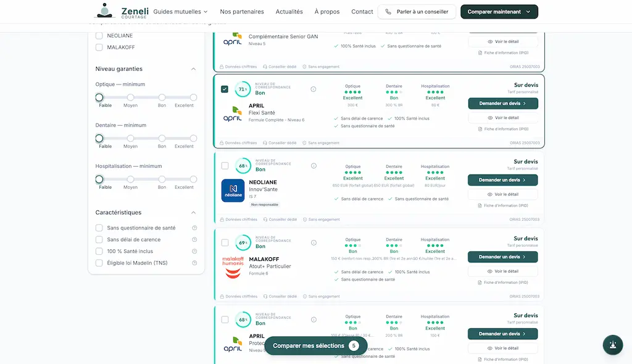Click help icon for Éligible loi Madelin
The image size is (632, 364).
pos(194,263)
